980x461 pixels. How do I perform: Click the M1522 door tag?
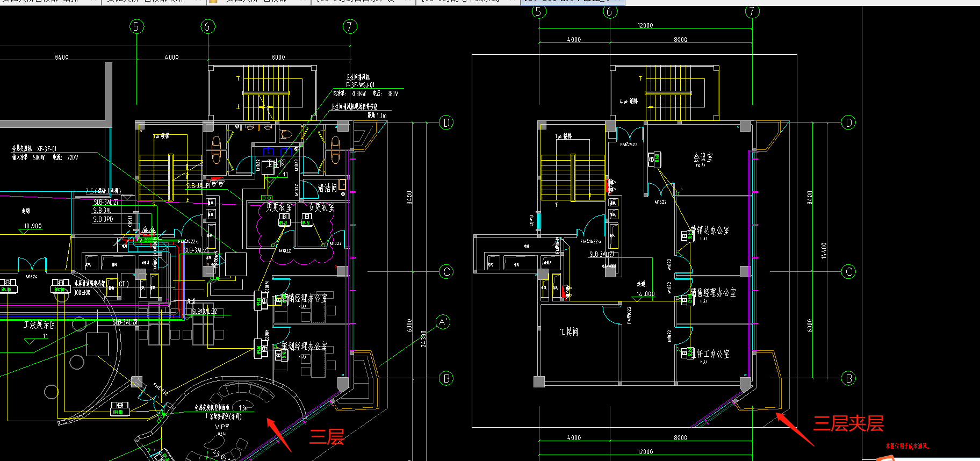(660, 202)
